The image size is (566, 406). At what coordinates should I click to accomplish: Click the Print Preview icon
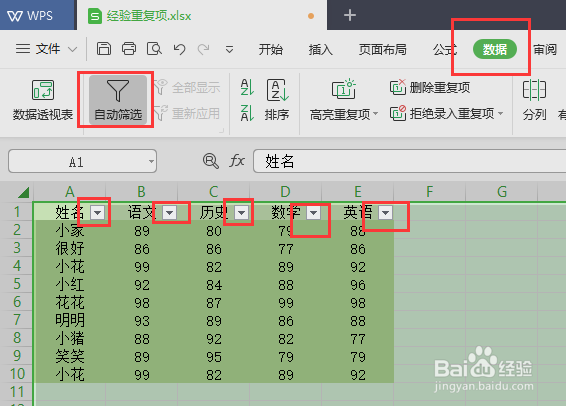tap(154, 49)
